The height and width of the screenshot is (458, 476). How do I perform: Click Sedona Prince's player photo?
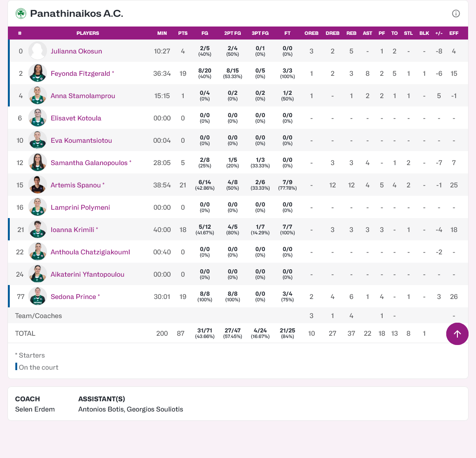pos(38,297)
